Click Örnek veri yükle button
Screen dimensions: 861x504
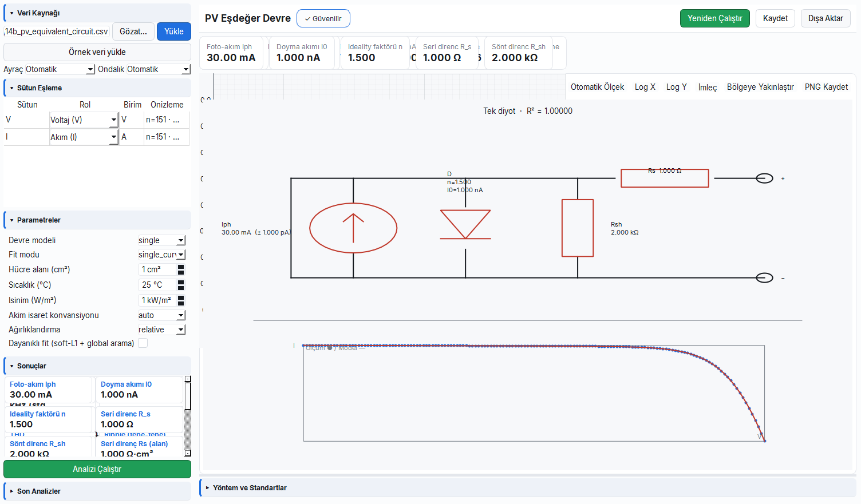pos(97,51)
